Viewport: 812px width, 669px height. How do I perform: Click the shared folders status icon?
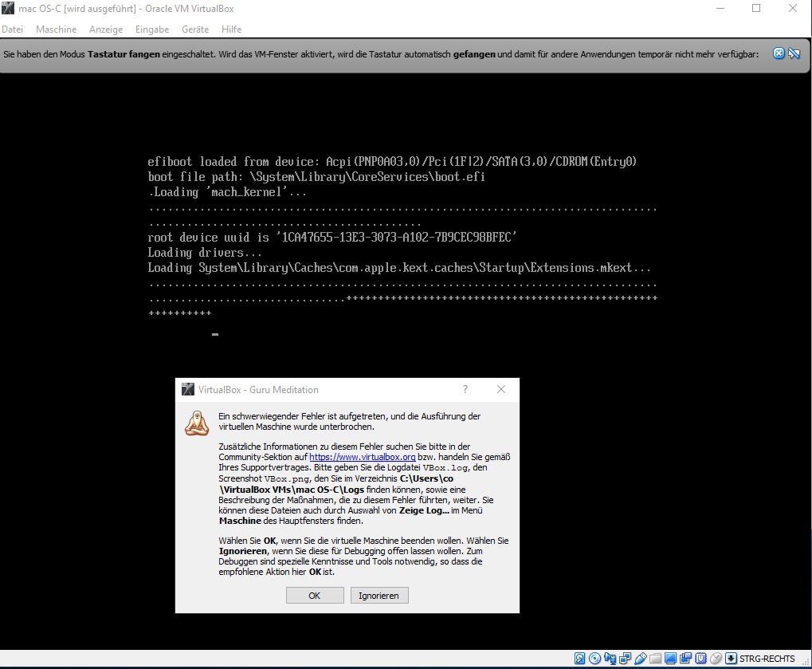[x=655, y=659]
